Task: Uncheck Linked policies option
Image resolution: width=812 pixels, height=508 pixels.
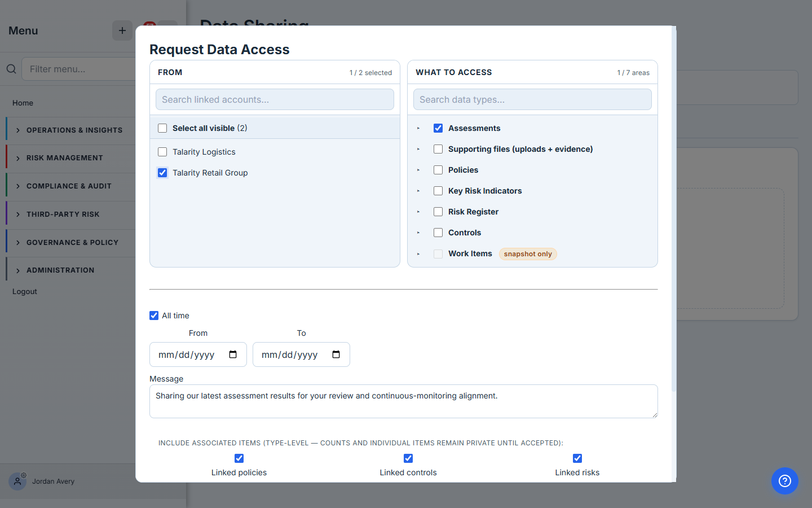Action: coord(239,458)
